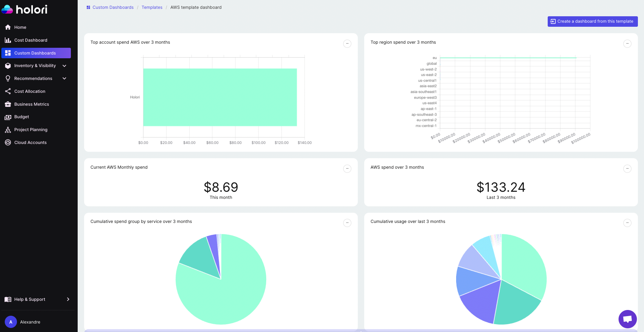
Task: Click the $133.24 three-month spend value
Action: (x=501, y=187)
